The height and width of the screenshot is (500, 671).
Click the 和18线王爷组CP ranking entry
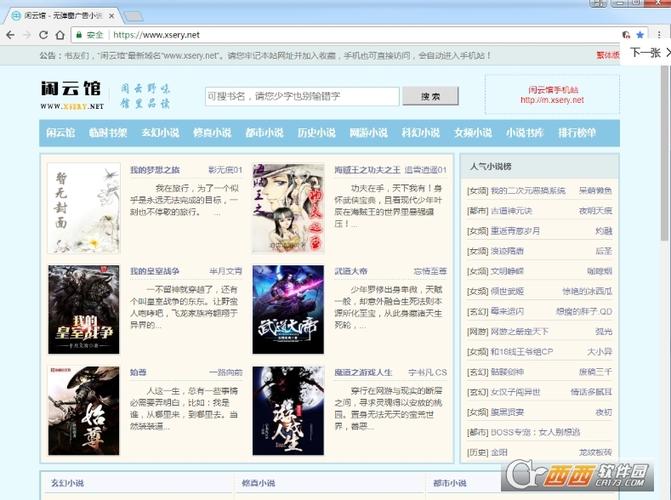522,351
